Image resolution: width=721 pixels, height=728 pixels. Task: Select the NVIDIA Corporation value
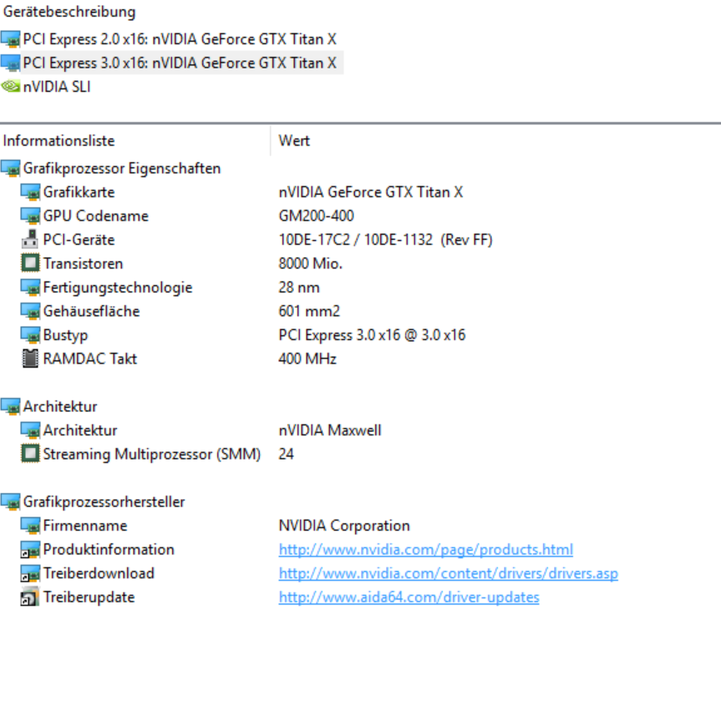pos(344,526)
